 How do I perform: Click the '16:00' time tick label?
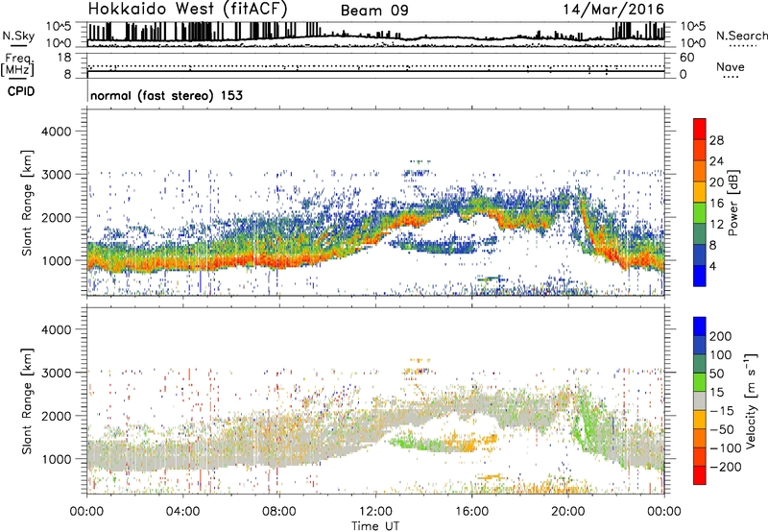[x=471, y=512]
